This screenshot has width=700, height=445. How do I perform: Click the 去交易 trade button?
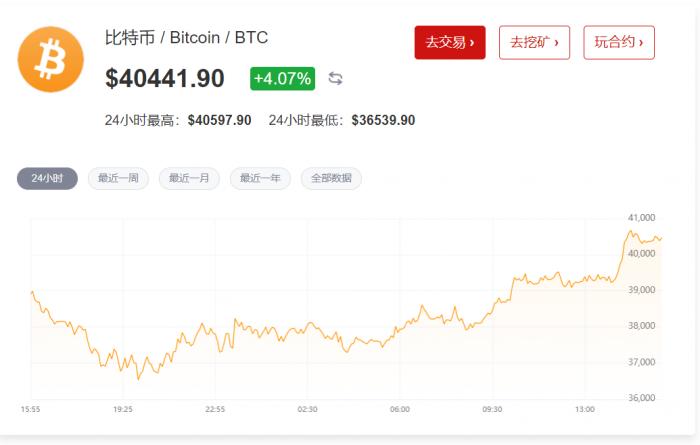(x=449, y=43)
